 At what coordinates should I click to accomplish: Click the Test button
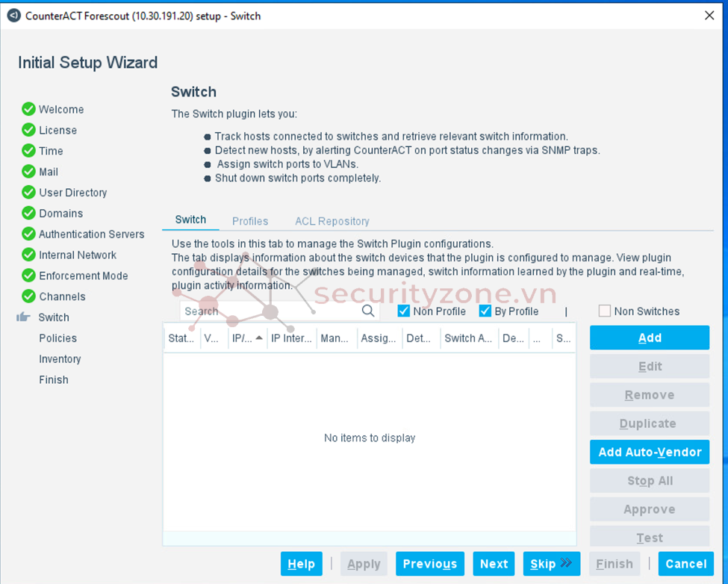650,537
